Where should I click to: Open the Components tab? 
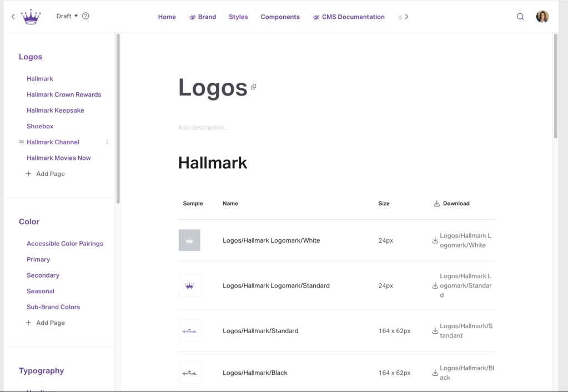[280, 17]
